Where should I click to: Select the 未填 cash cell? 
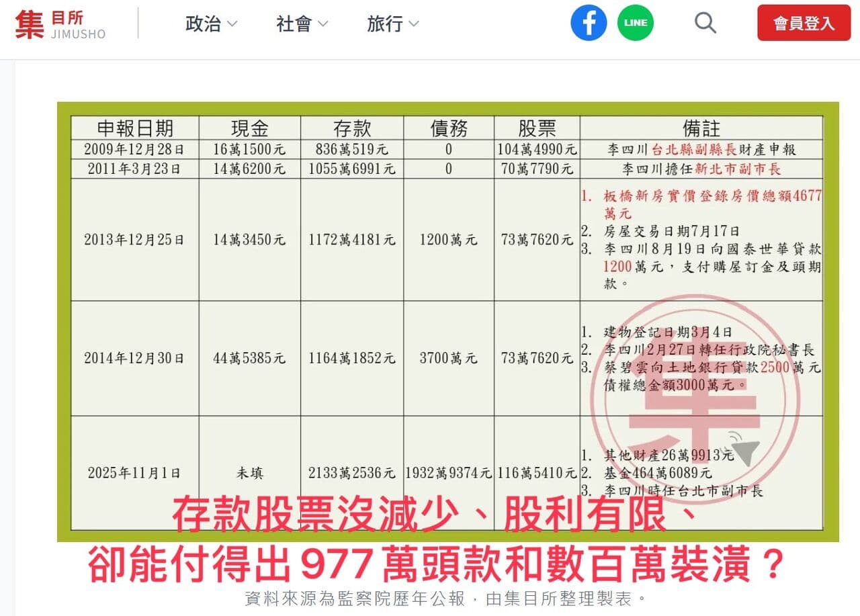pyautogui.click(x=249, y=473)
